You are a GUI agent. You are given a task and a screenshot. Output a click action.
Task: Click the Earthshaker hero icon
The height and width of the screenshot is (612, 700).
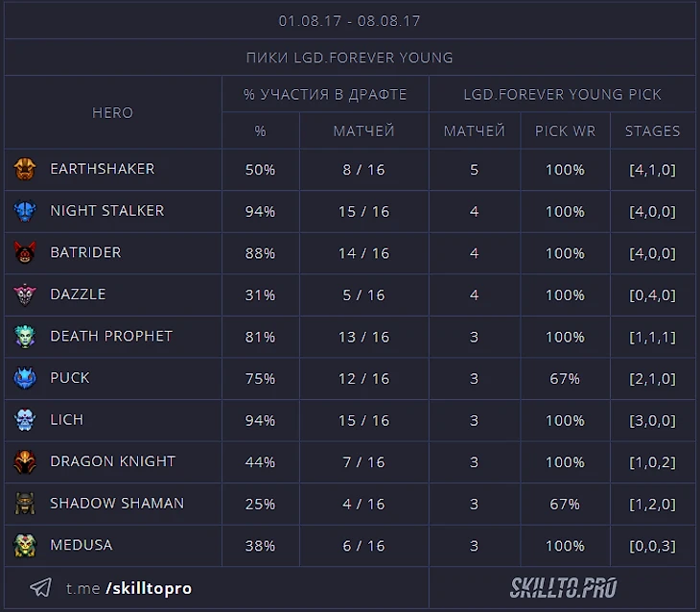click(25, 170)
